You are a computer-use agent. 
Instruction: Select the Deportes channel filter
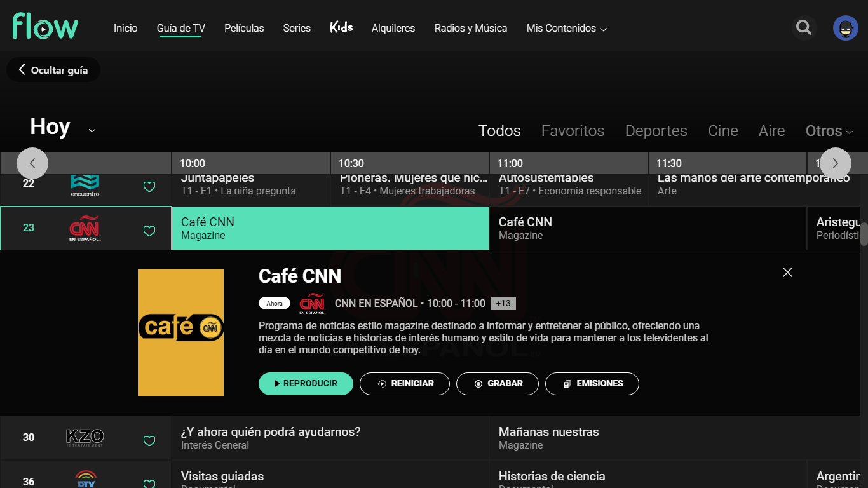656,131
